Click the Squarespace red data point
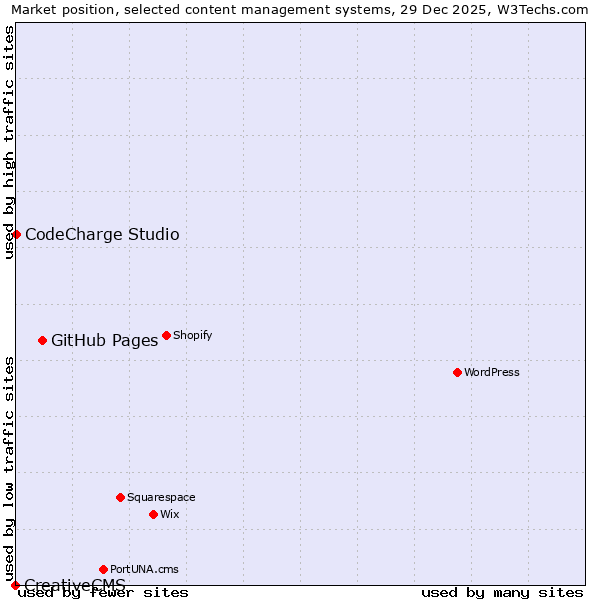The image size is (600, 600). pos(121,497)
